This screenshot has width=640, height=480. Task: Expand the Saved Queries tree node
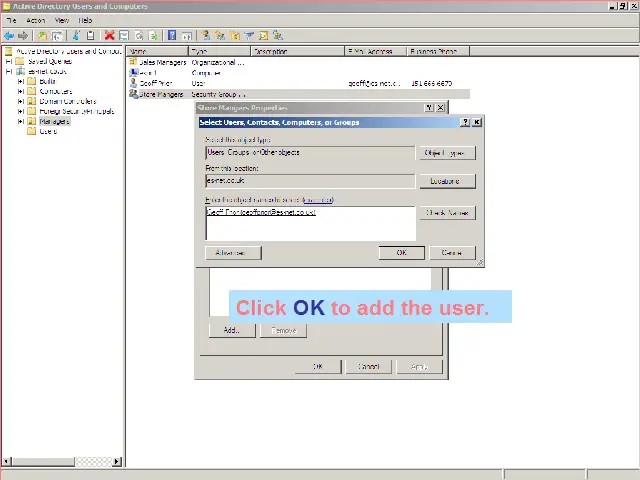[x=9, y=61]
